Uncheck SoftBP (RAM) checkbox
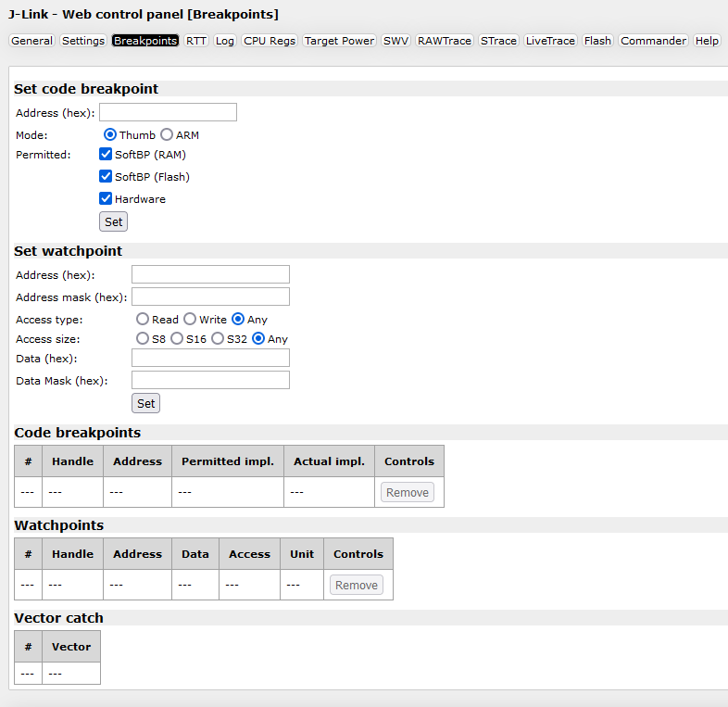728x707 pixels. click(x=106, y=155)
